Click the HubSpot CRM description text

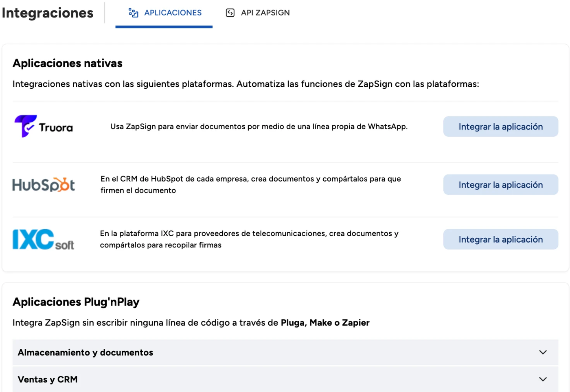pos(251,185)
